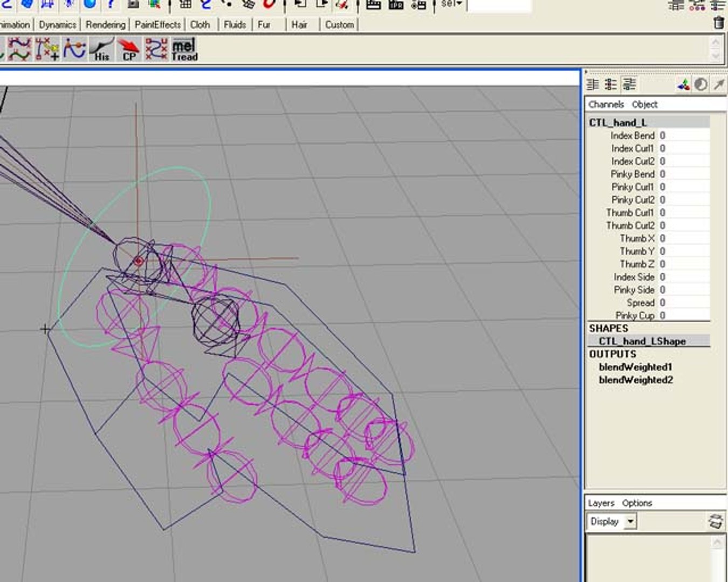Select the Index Bend attribute label
Screen dimensions: 728x582
(632, 135)
